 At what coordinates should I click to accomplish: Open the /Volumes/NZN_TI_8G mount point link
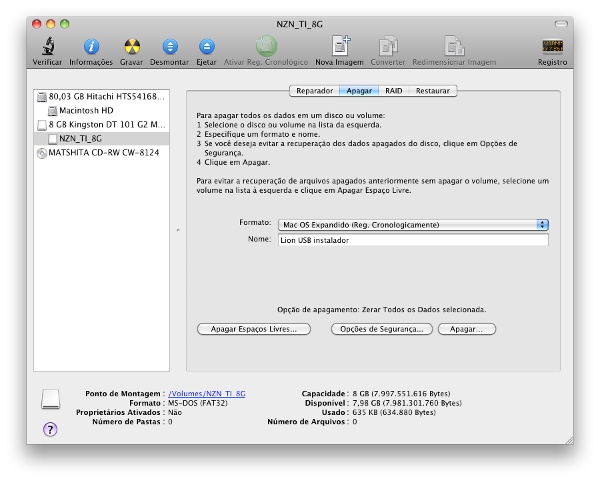click(207, 393)
